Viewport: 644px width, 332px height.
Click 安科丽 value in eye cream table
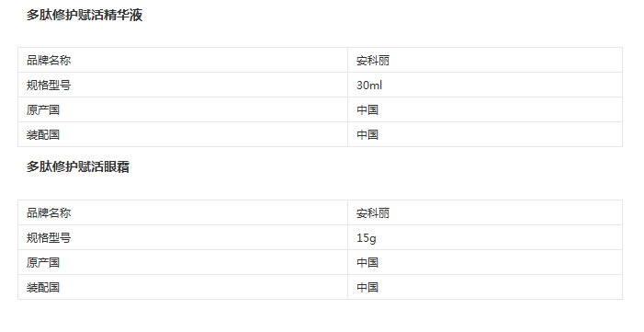pyautogui.click(x=372, y=213)
